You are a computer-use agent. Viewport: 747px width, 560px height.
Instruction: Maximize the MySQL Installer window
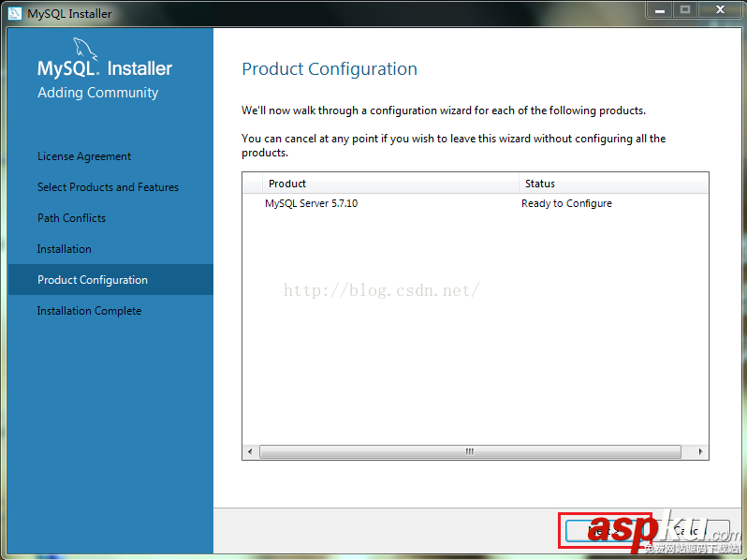(x=685, y=10)
